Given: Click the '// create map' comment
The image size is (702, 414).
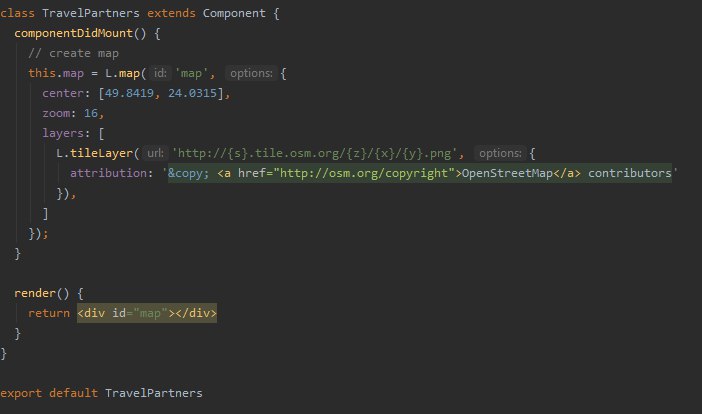Looking at the screenshot, I should coord(73,53).
